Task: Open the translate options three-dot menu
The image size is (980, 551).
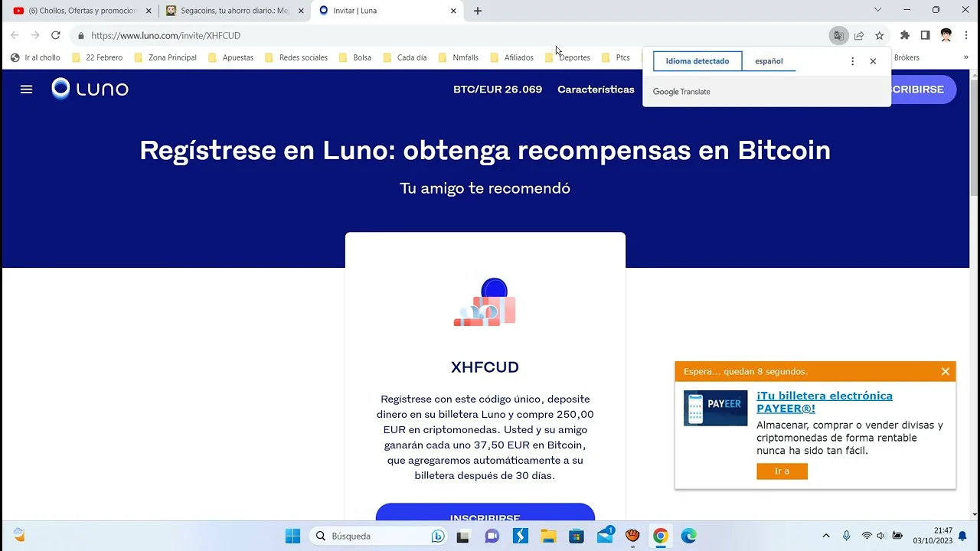Action: click(x=852, y=61)
